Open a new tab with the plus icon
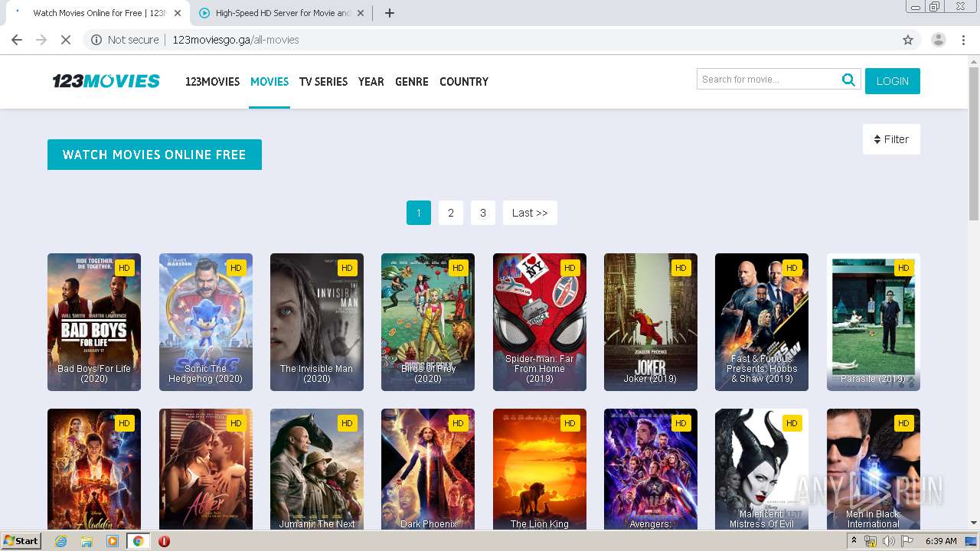 coord(390,13)
